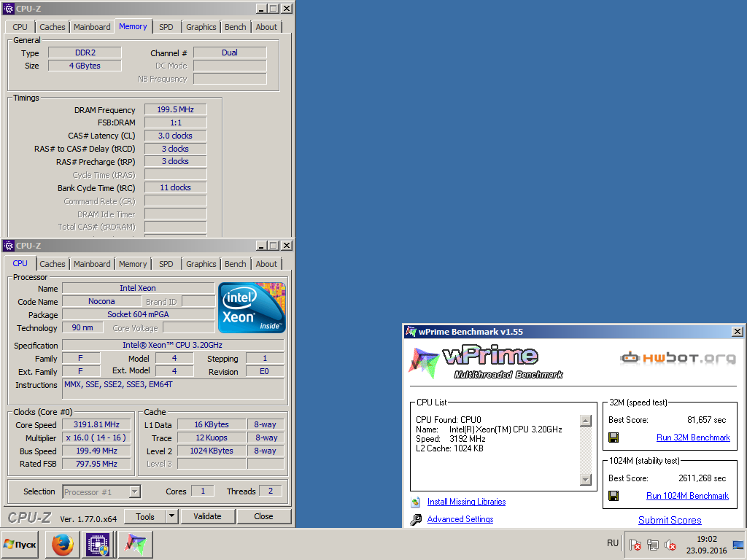Click the Specification Intel Xeon CPU 3.20GHz field
Image resolution: width=747 pixels, height=560 pixels.
point(173,345)
